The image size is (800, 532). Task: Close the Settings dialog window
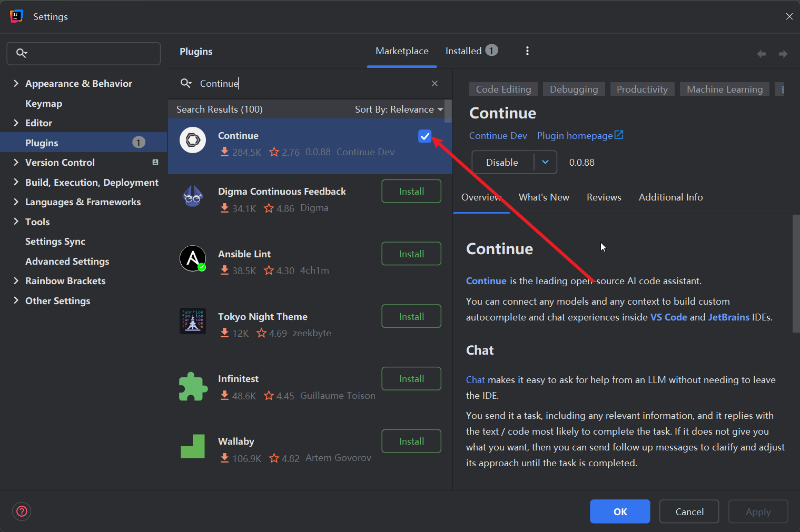coord(789,16)
